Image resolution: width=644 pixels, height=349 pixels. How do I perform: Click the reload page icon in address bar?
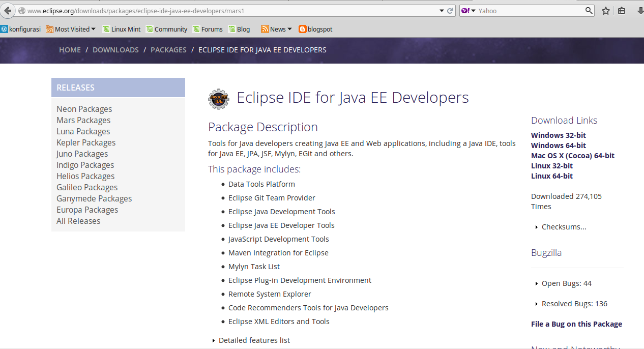coord(450,11)
